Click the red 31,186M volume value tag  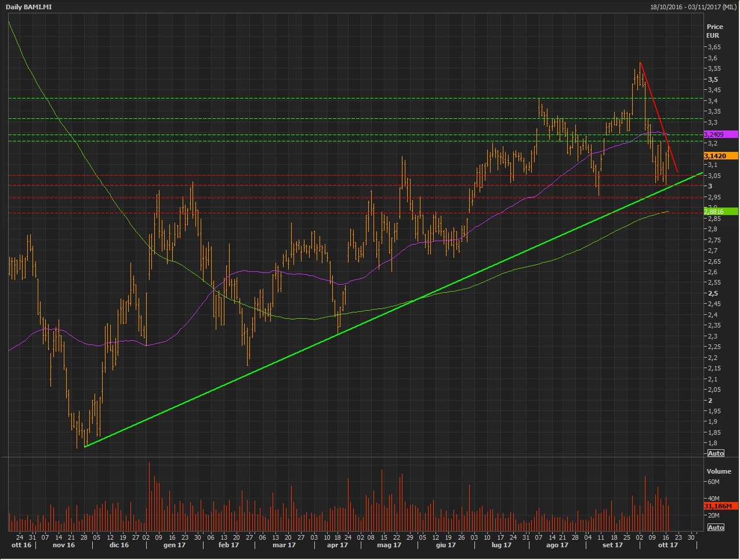(x=720, y=506)
